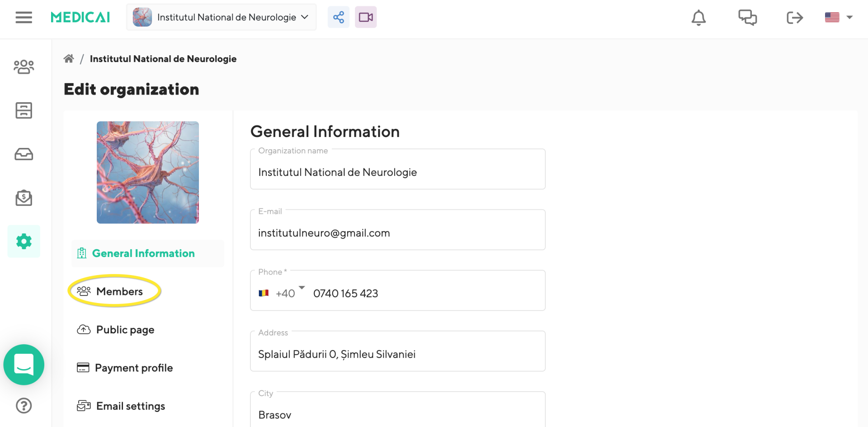868x427 pixels.
Task: Open the inbox tray sidebar icon
Action: coord(24,154)
